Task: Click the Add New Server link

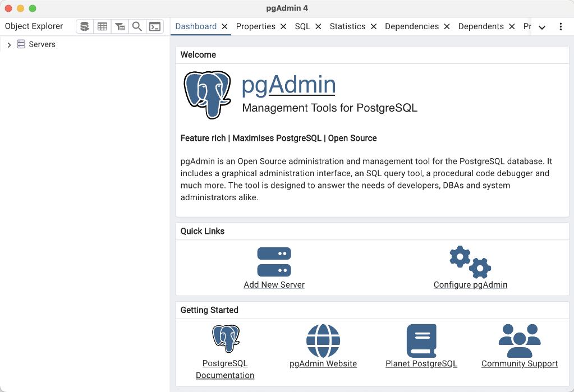Action: (x=274, y=285)
